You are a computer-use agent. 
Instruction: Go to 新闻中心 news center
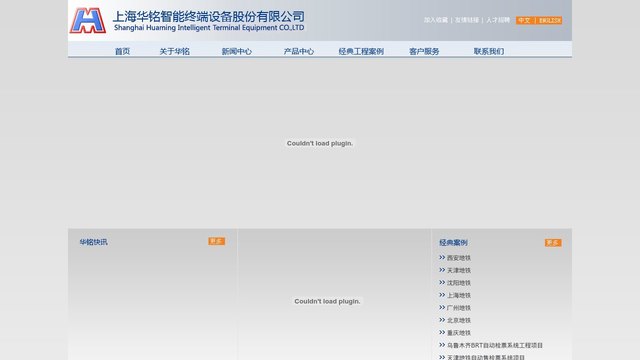237,51
